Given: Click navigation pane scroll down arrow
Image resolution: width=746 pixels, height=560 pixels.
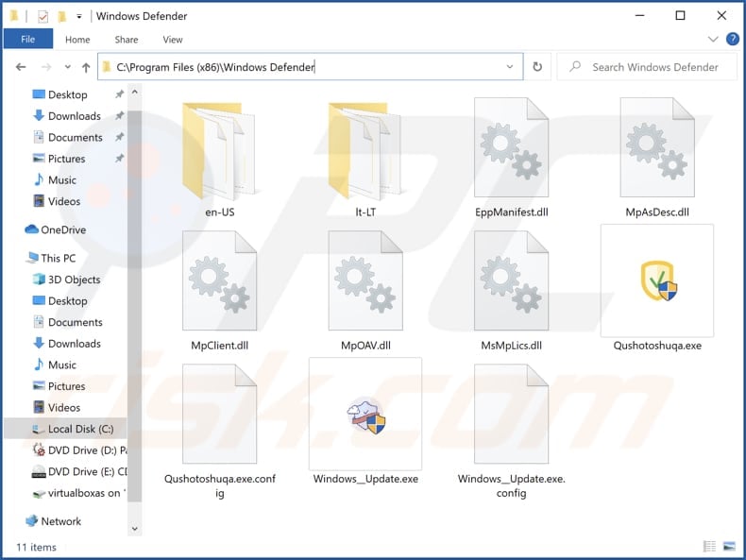Looking at the screenshot, I should pyautogui.click(x=135, y=529).
